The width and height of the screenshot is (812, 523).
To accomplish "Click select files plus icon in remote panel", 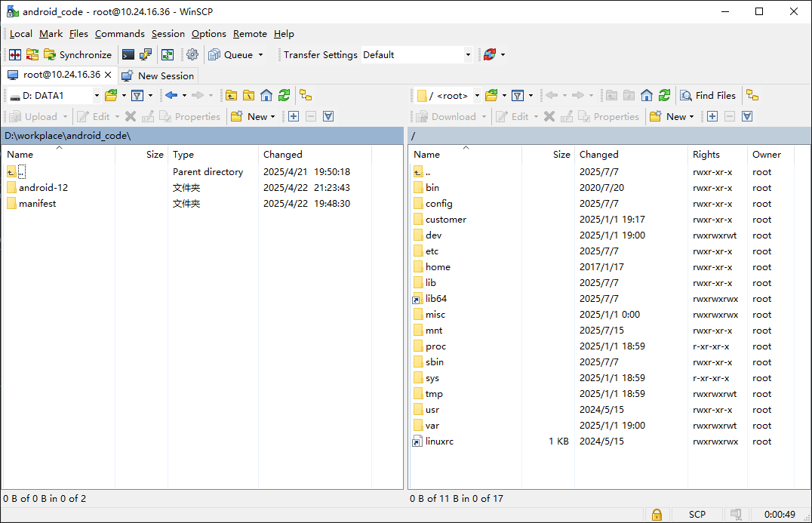I will (712, 116).
